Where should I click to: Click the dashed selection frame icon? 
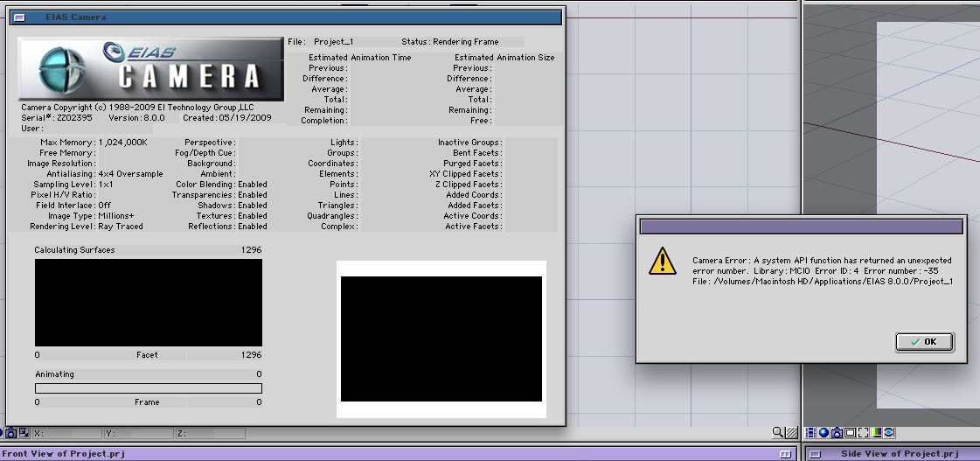[863, 432]
